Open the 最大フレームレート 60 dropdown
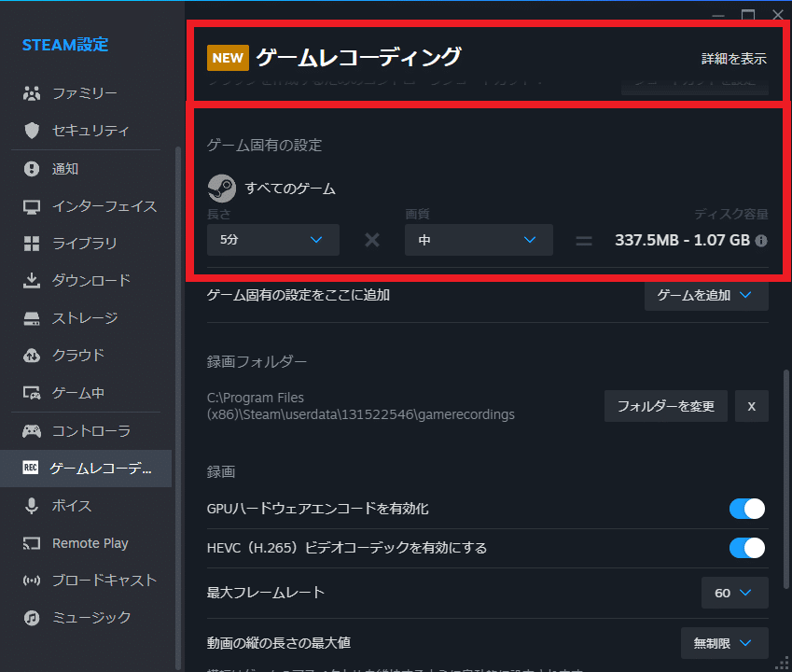Screen dimensions: 792x672 tap(734, 593)
